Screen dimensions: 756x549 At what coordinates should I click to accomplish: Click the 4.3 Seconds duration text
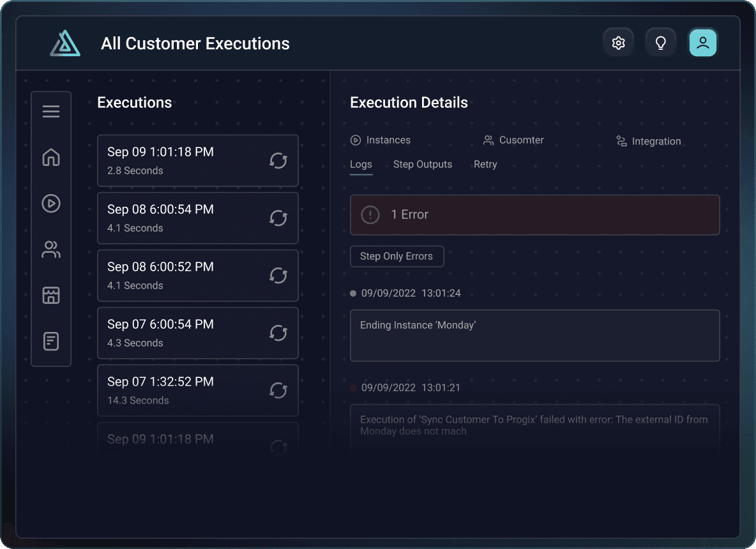(x=135, y=343)
